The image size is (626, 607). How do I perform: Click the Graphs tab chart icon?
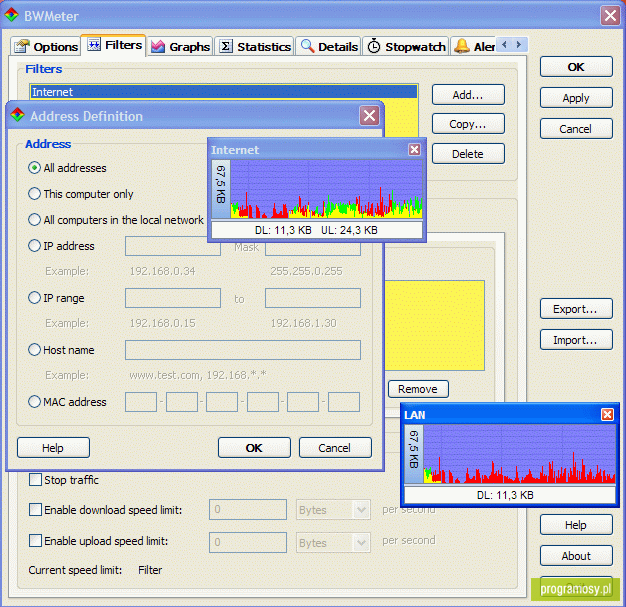point(158,47)
